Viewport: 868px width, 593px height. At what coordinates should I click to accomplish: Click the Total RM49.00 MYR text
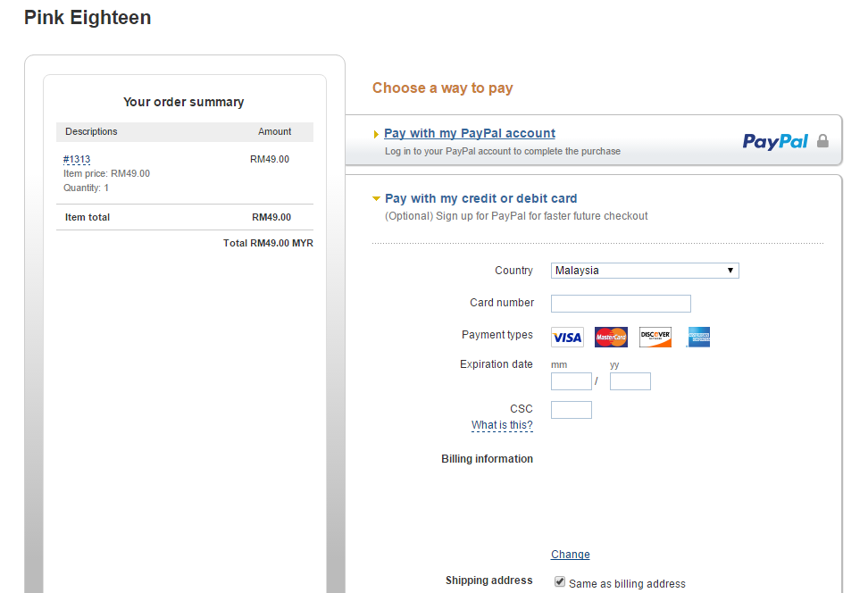click(268, 243)
